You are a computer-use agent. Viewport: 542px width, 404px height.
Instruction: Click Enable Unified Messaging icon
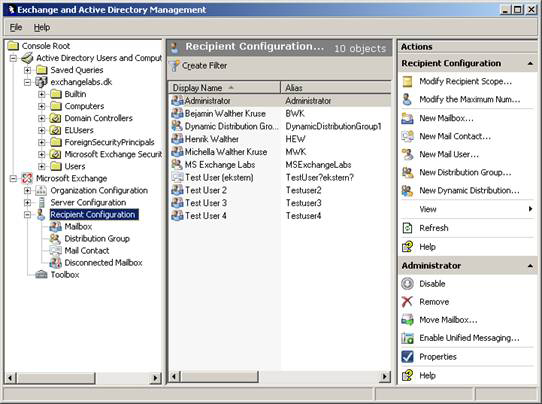coord(408,338)
